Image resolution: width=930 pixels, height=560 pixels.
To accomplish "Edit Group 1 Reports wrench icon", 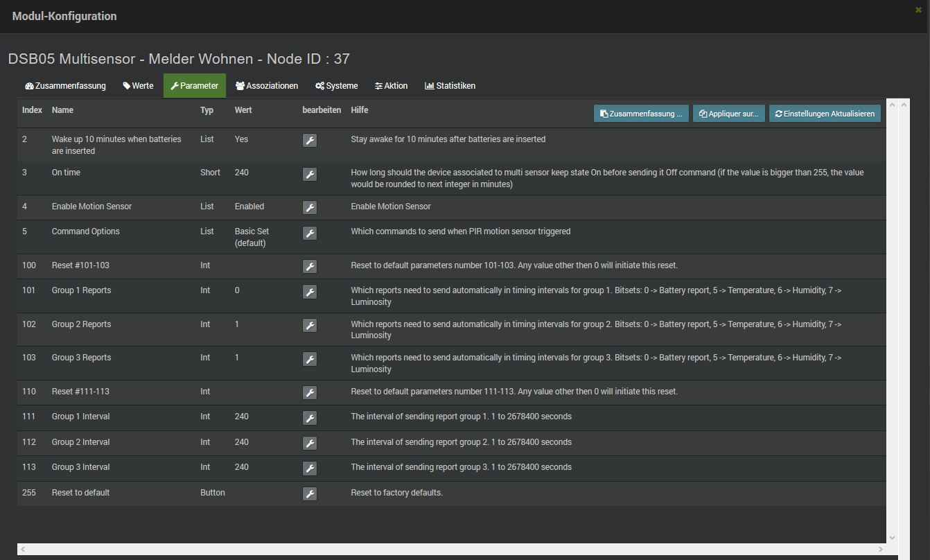I will pos(310,292).
